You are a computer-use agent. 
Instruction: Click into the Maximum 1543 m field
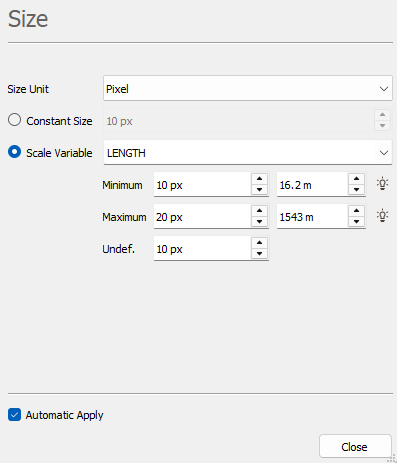coord(312,217)
